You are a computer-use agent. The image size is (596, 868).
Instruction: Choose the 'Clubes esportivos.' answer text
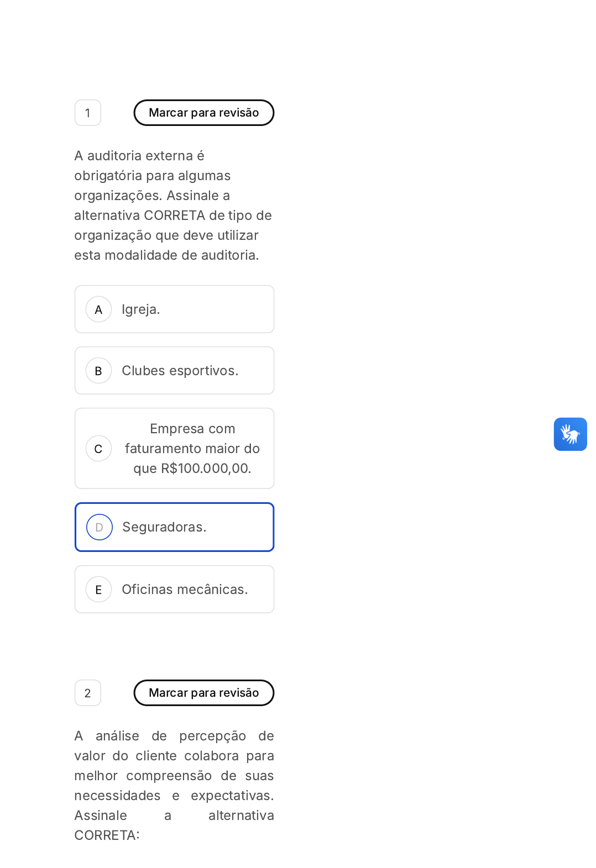click(x=180, y=371)
